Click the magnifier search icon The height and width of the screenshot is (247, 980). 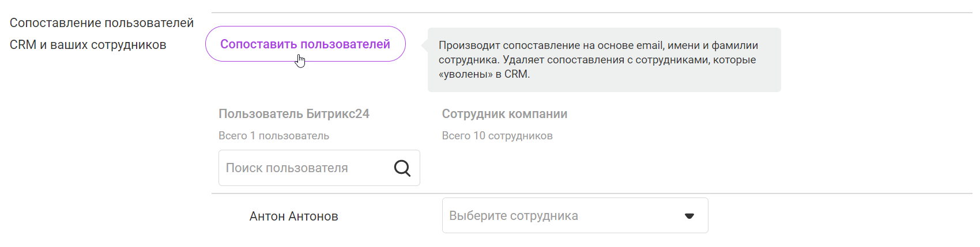(x=402, y=168)
